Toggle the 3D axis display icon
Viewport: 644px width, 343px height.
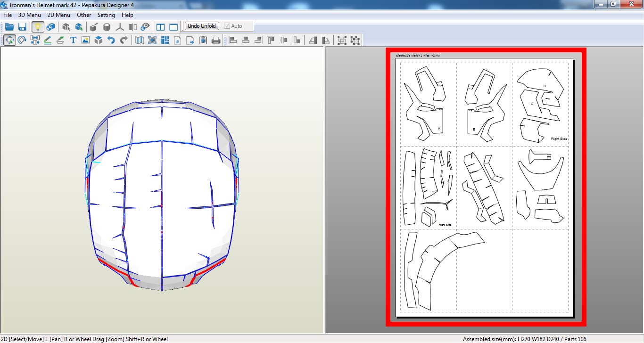120,26
